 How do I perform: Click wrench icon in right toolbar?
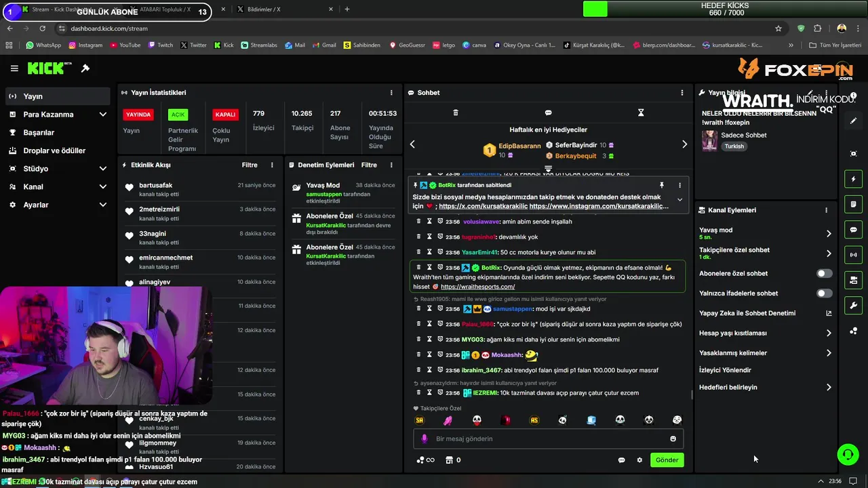854,306
